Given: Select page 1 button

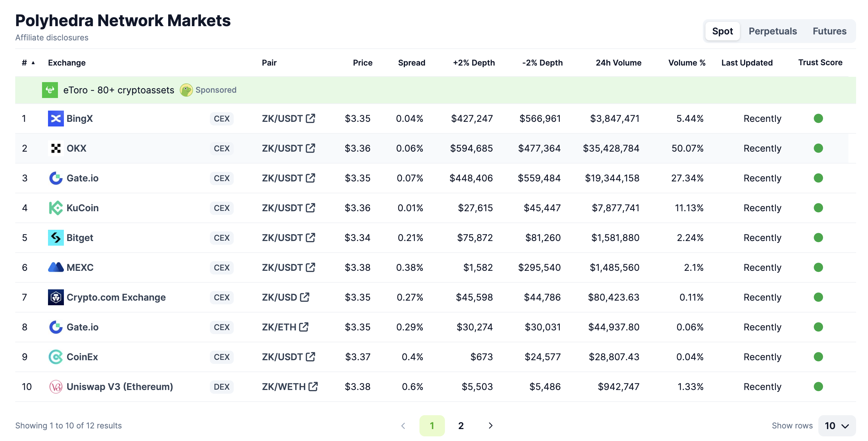Looking at the screenshot, I should (x=432, y=425).
